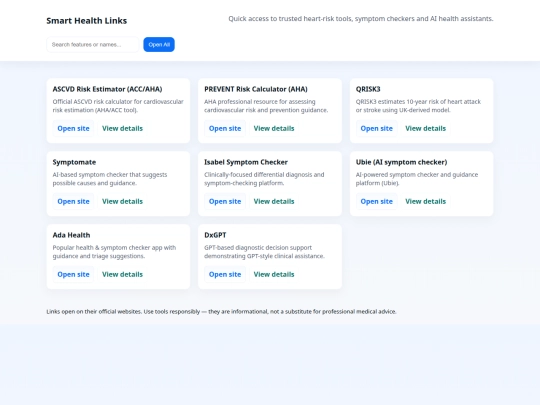Select the ASCVD Risk Estimator (ACC/AHA) title

[x=107, y=89]
